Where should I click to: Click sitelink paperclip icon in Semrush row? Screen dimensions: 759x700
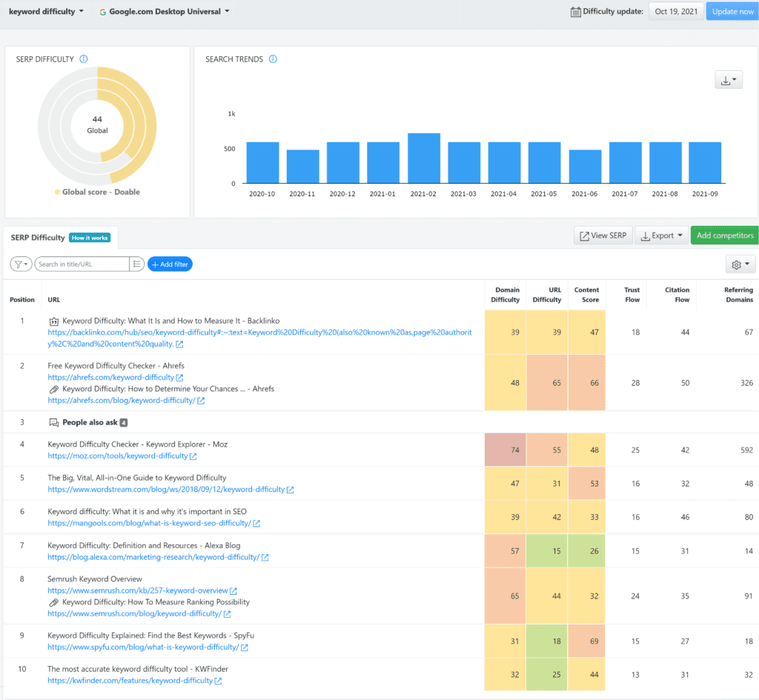pyautogui.click(x=53, y=603)
